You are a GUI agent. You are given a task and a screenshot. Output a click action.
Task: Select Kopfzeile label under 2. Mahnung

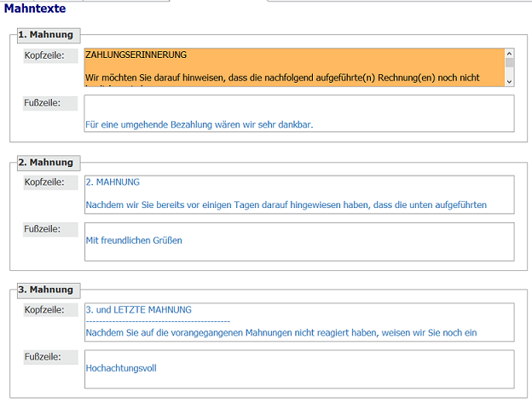click(50, 182)
